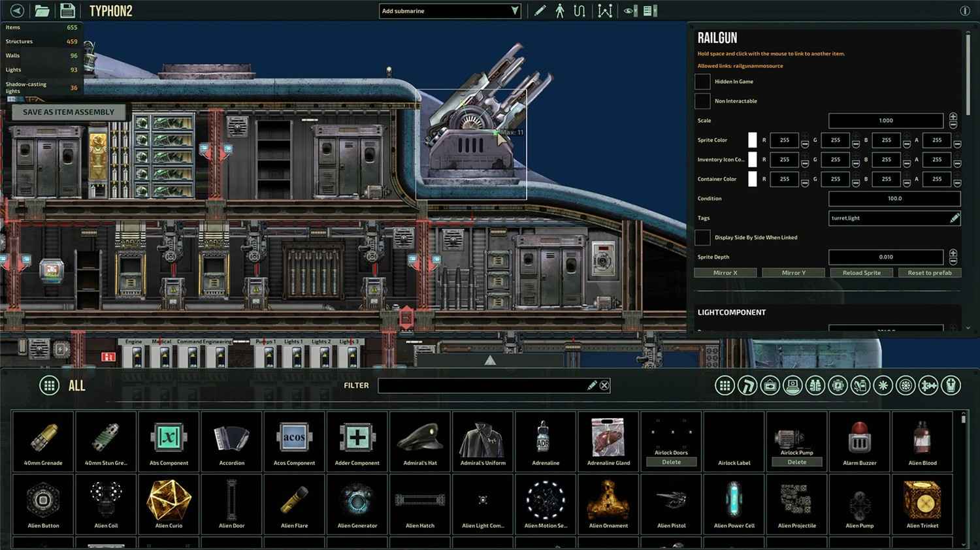The height and width of the screenshot is (550, 980).
Task: Select the electrical category filter icon
Action: [x=839, y=385]
